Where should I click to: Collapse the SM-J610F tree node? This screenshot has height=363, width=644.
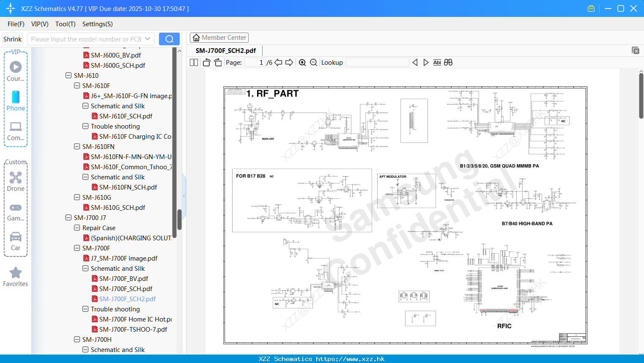(77, 85)
